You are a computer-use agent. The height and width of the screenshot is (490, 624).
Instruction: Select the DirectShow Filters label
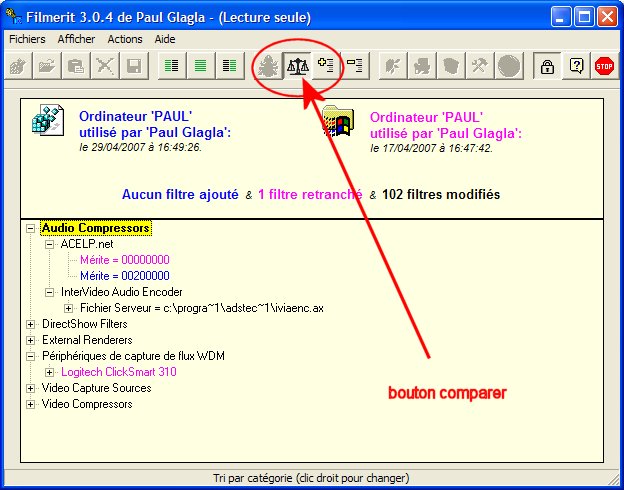[x=84, y=324]
